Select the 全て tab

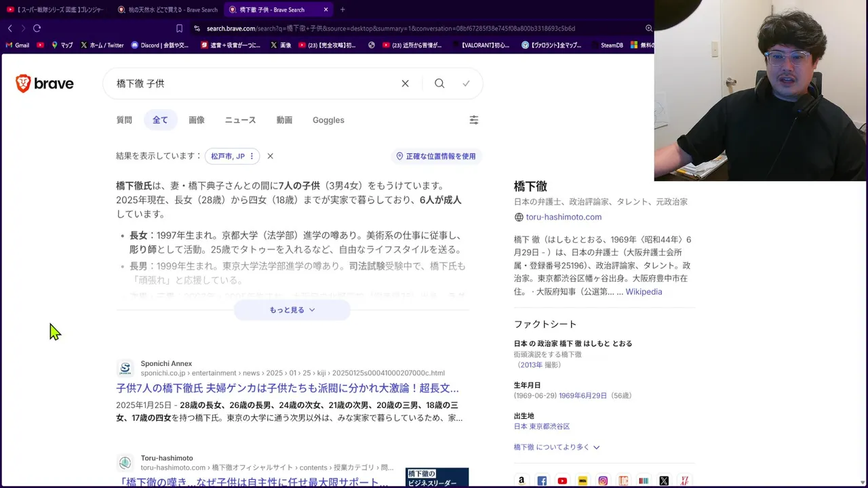click(160, 120)
